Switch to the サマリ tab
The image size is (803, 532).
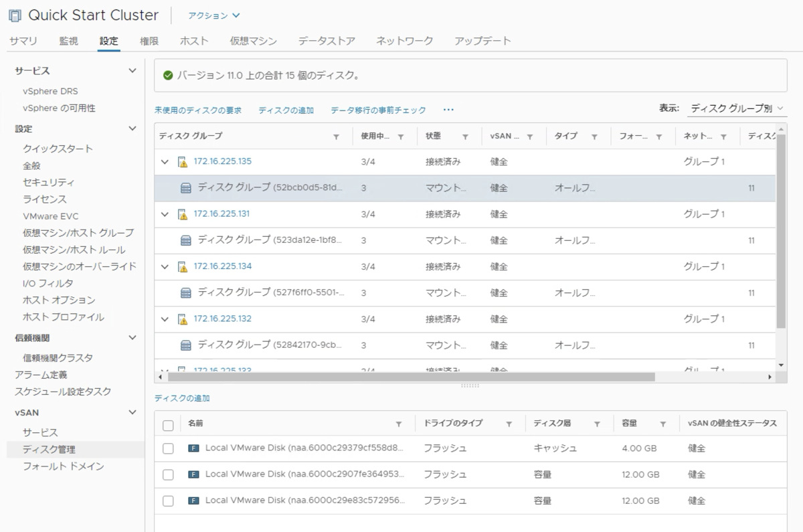click(x=23, y=41)
